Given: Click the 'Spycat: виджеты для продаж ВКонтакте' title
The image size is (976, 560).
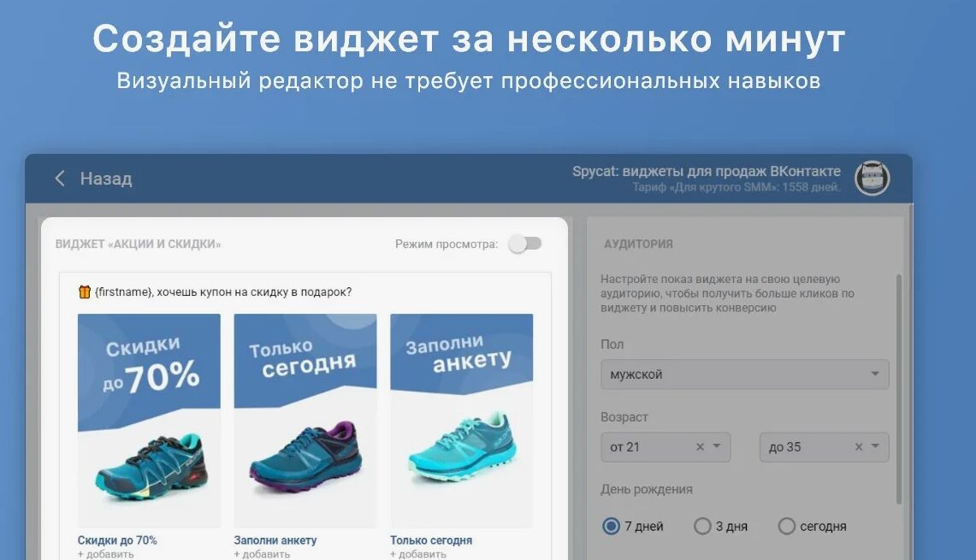Looking at the screenshot, I should click(707, 171).
